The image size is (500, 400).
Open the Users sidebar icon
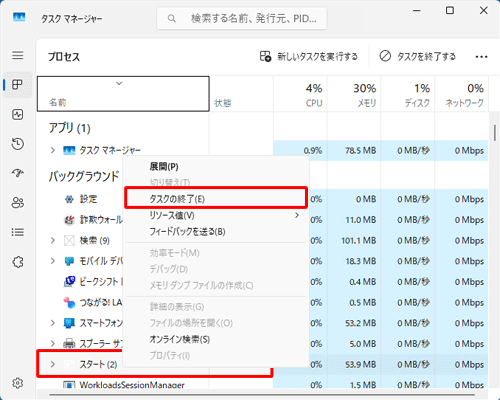click(x=18, y=202)
